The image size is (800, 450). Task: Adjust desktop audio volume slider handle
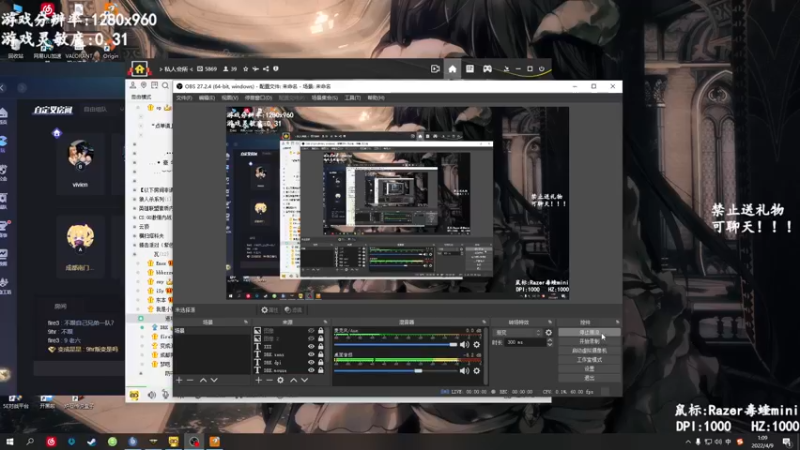418,371
